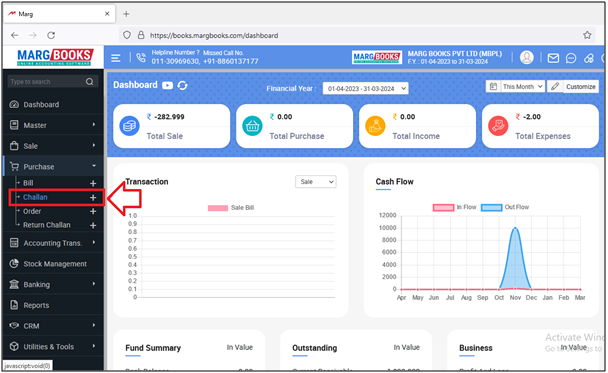Open the chat bubble icon in header
This screenshot has width=608, height=373.
(x=571, y=58)
